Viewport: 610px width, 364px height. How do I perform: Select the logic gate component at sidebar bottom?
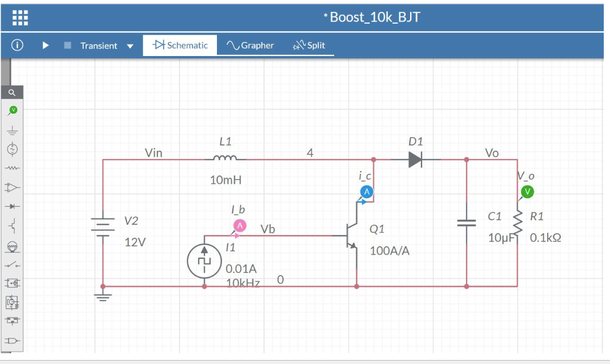click(x=12, y=341)
